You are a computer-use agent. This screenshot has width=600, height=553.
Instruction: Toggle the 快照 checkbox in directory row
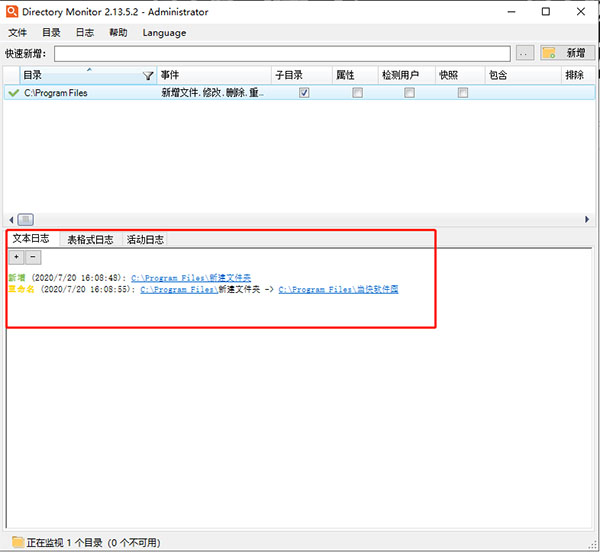tap(462, 93)
